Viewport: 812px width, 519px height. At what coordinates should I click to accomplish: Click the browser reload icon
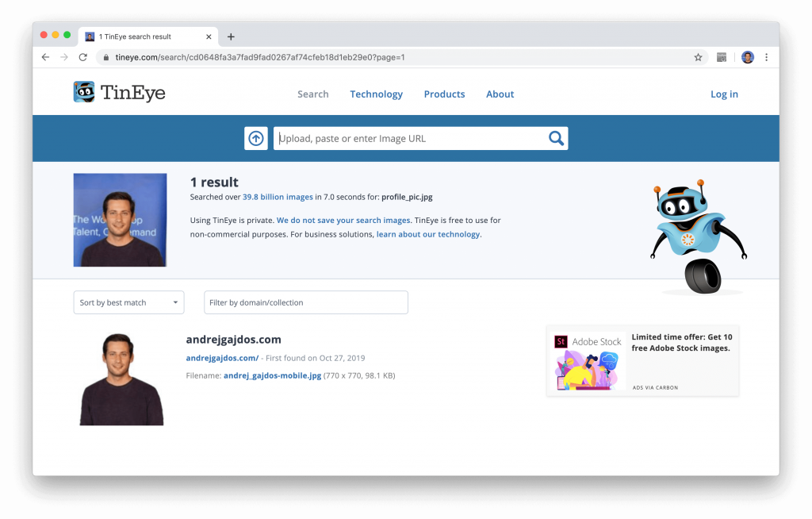coord(82,57)
